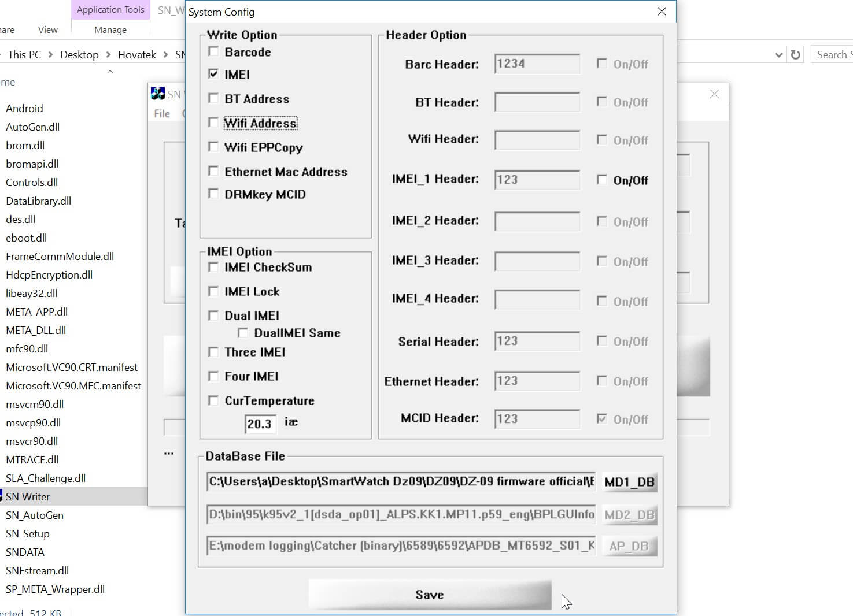853x616 pixels.
Task: Click the refresh icon next to the address bar
Action: 796,54
